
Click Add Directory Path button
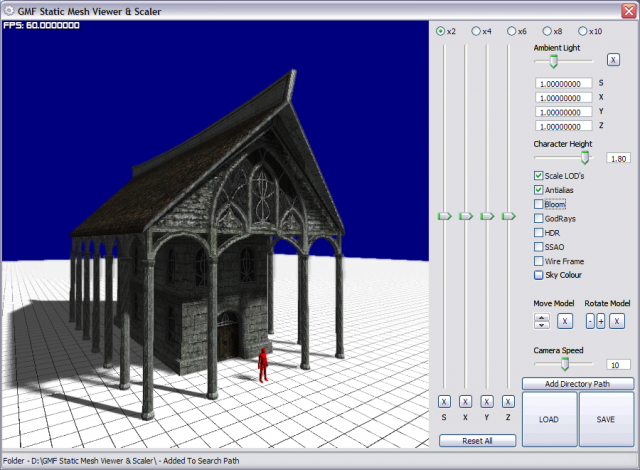(x=578, y=384)
